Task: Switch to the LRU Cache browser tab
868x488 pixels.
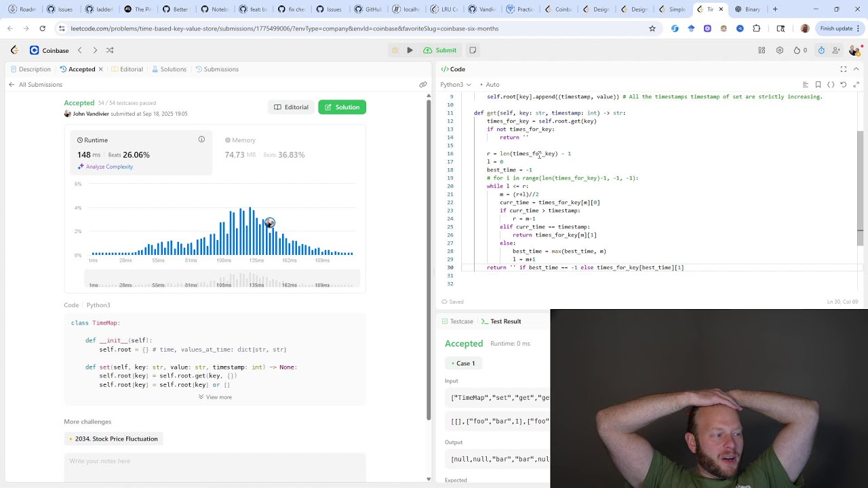Action: [x=445, y=9]
